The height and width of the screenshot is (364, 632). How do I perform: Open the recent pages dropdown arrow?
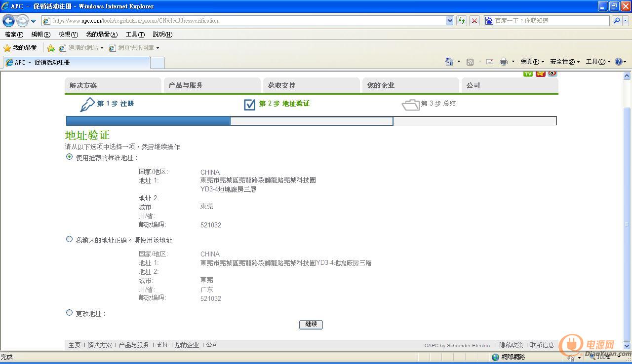33,21
